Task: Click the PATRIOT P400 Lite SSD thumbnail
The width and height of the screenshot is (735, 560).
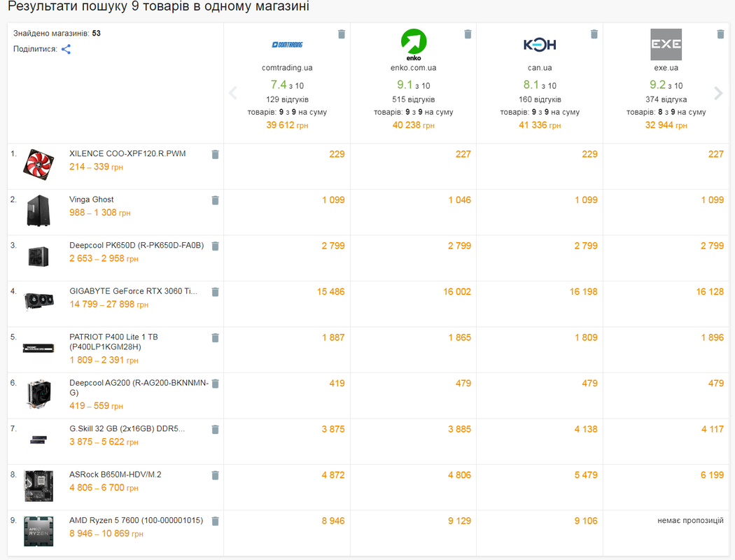Action: click(x=38, y=348)
